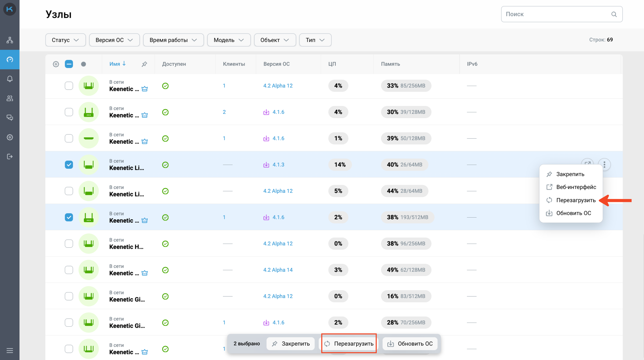Click Обновить ОС button in bottom bar
The height and width of the screenshot is (360, 644).
[x=410, y=343]
